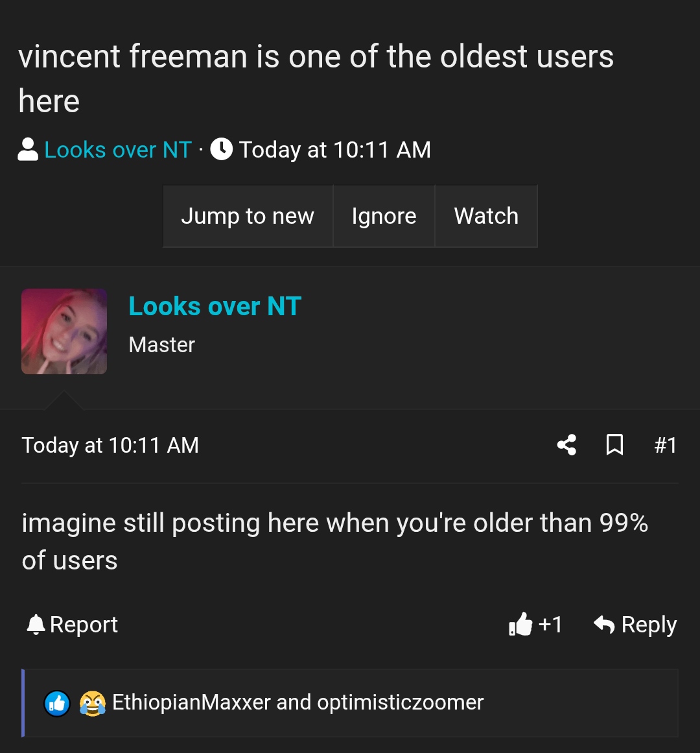Open EthiopianMaxxer in the reactions list

[x=191, y=702]
